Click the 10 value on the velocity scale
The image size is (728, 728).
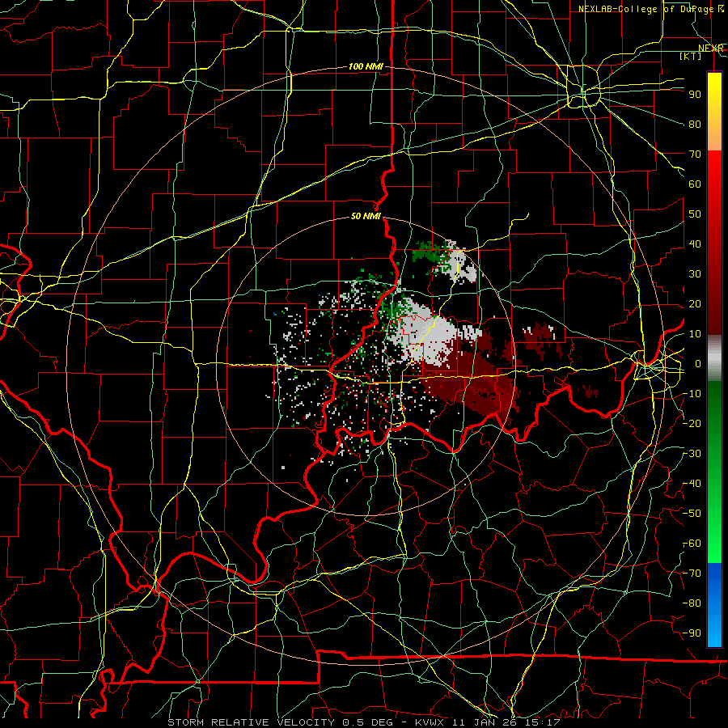click(695, 334)
